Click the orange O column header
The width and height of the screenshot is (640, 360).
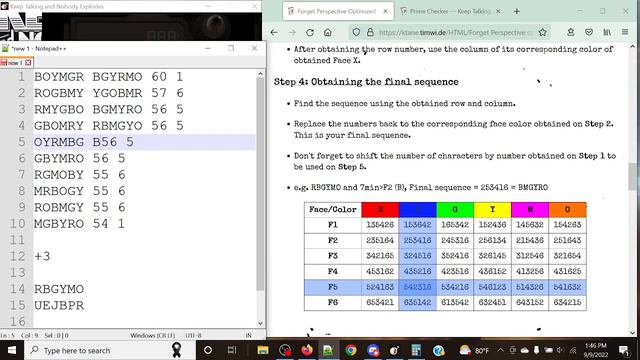pyautogui.click(x=567, y=210)
